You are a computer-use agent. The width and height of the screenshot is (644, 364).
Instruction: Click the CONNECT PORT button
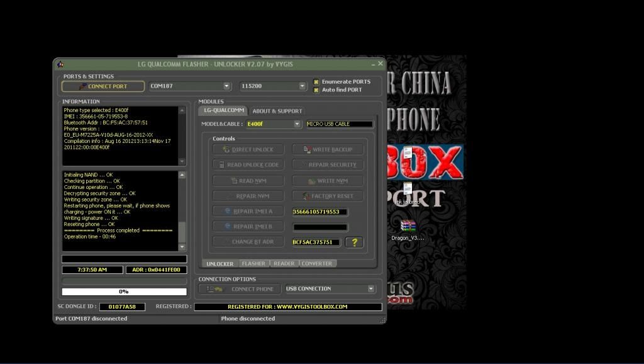click(103, 86)
